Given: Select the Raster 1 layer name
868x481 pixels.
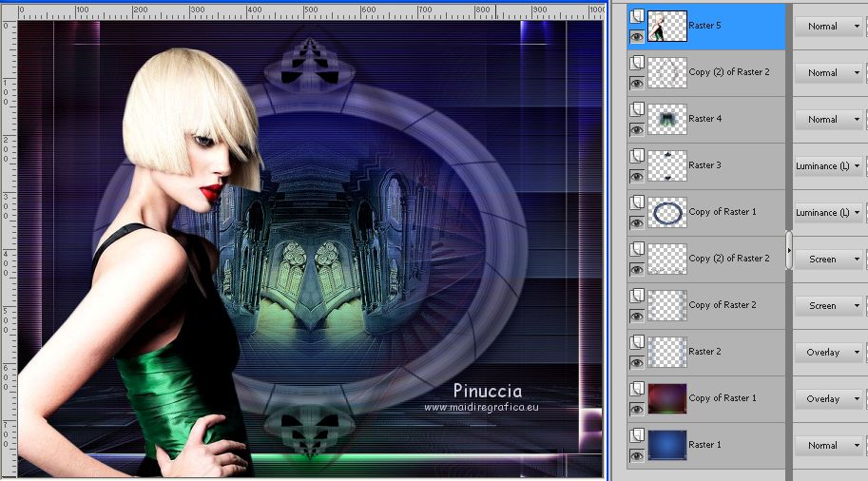Looking at the screenshot, I should (x=704, y=445).
